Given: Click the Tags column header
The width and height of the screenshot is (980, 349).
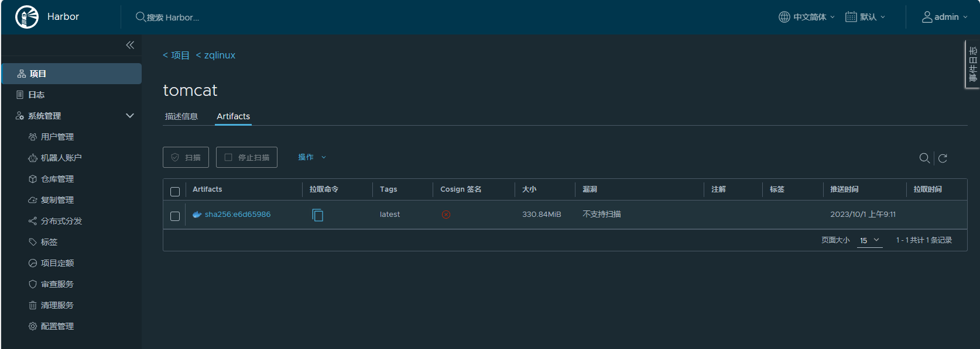Looking at the screenshot, I should [x=388, y=189].
